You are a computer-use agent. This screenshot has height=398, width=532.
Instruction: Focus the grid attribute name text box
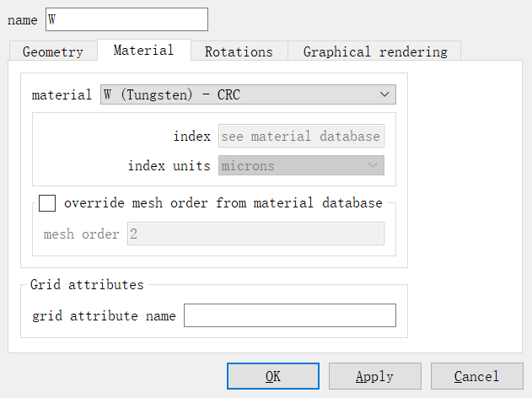(x=289, y=315)
